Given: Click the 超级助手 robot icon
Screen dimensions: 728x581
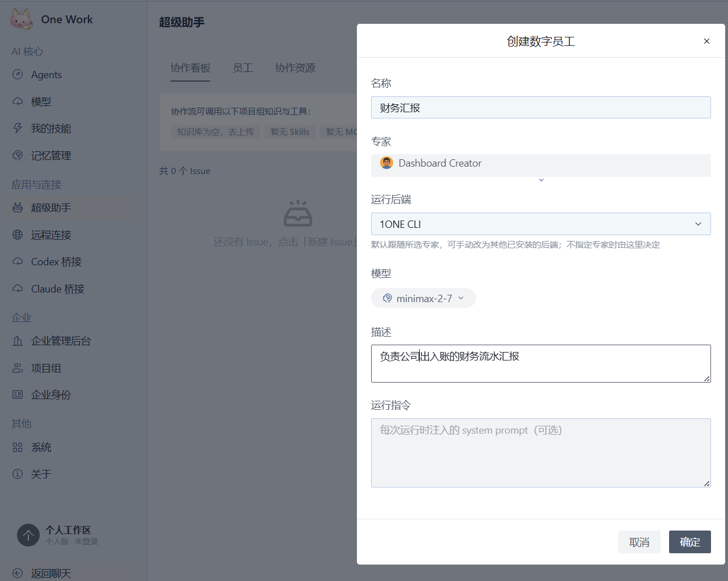Looking at the screenshot, I should [18, 207].
